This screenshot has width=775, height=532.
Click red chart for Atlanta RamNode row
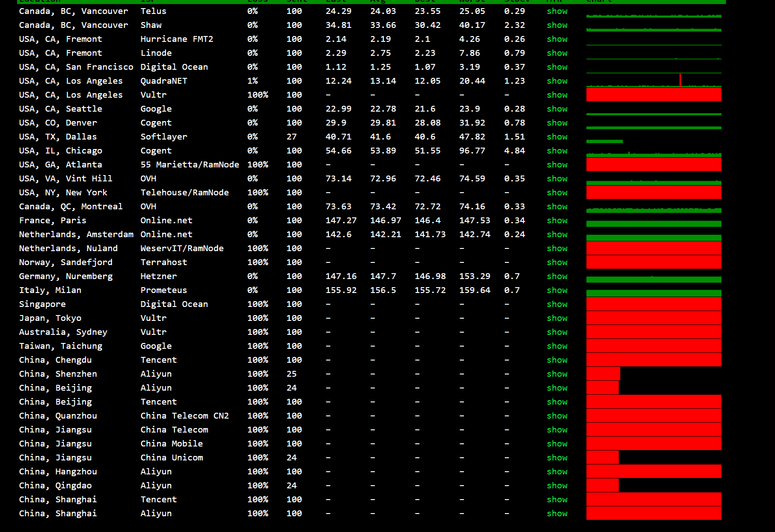(x=653, y=164)
